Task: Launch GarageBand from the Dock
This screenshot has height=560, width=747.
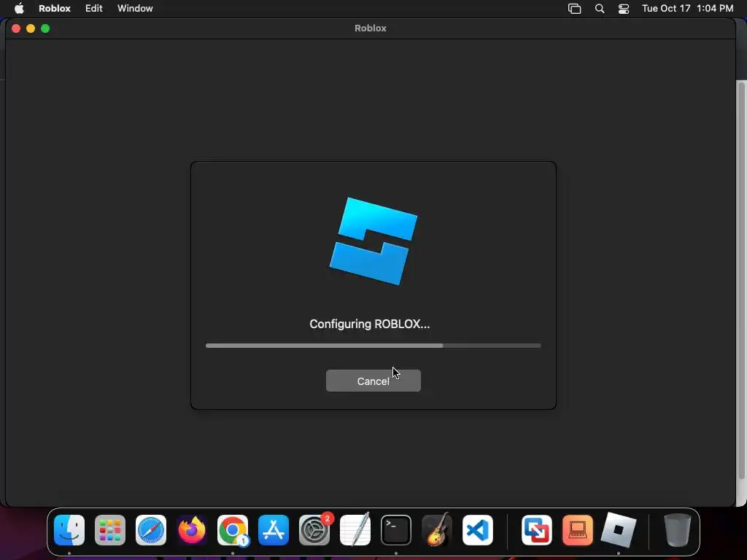Action: [x=437, y=530]
